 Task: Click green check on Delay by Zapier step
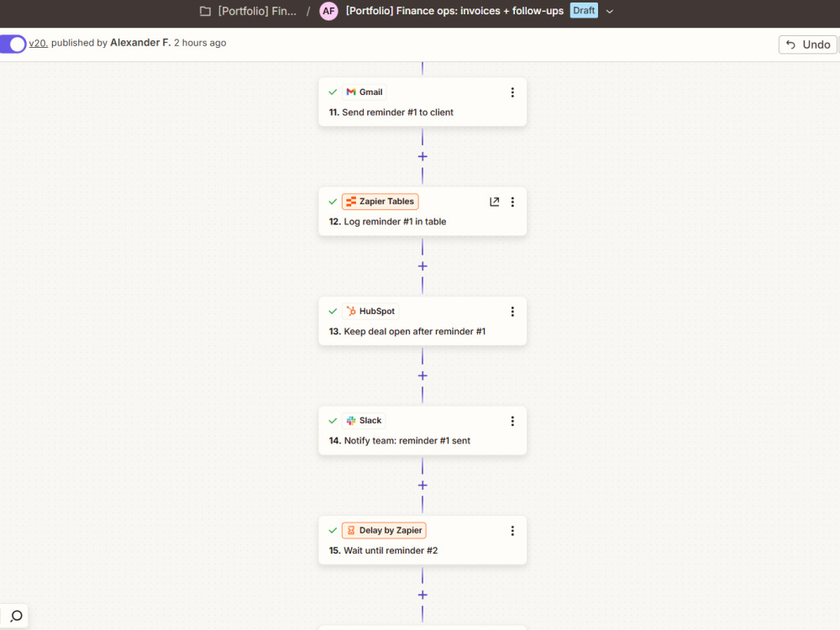coord(333,530)
